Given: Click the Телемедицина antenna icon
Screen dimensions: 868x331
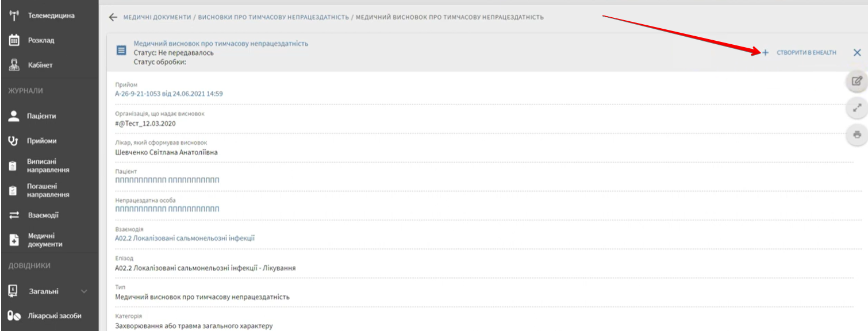Looking at the screenshot, I should coord(14,16).
